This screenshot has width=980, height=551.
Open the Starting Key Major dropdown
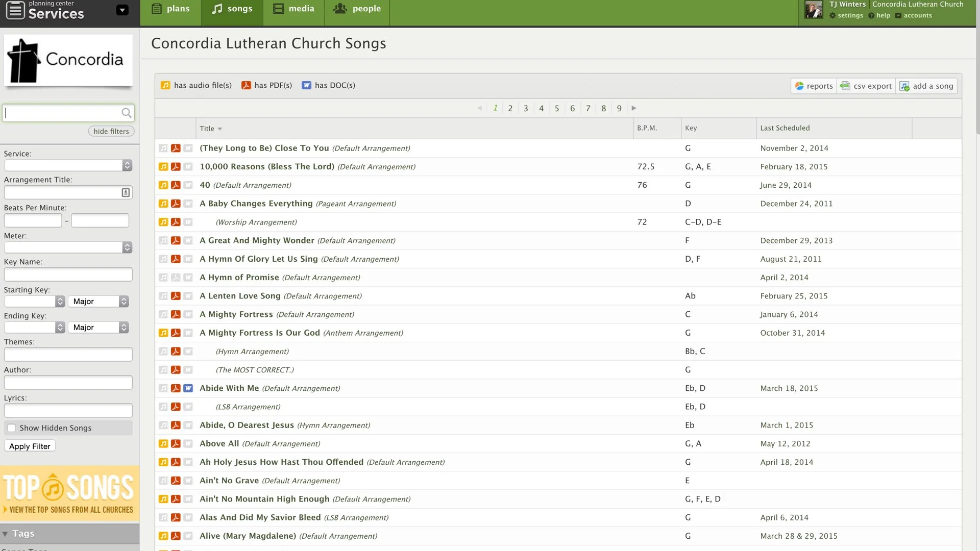coord(99,302)
